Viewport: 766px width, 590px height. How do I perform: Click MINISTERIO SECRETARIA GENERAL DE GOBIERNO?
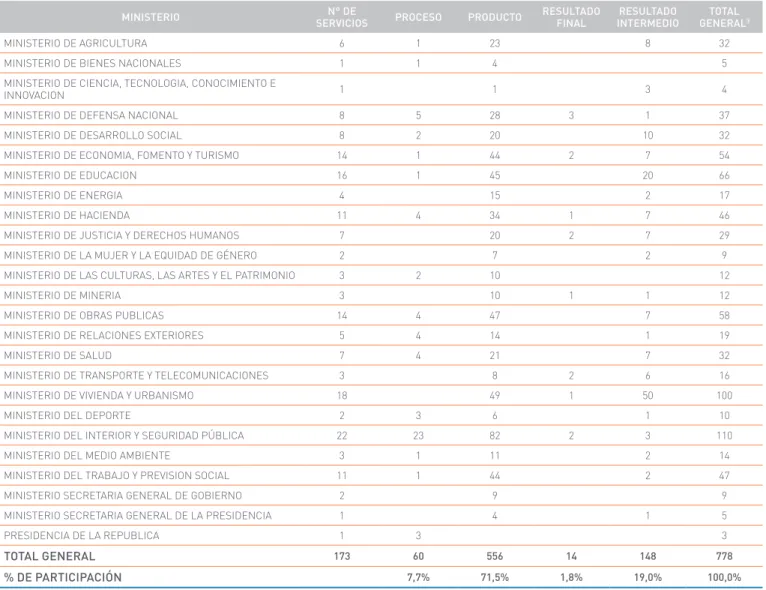tap(123, 496)
